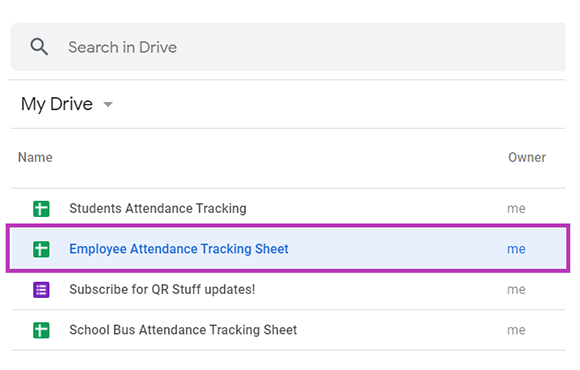Click owner 'me' on Students Attendance row
The height and width of the screenshot is (370, 580).
tap(516, 209)
